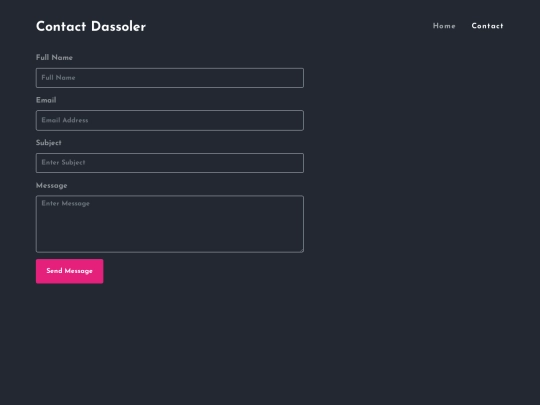Click the Subject field label
Image resolution: width=540 pixels, height=405 pixels.
coord(49,143)
